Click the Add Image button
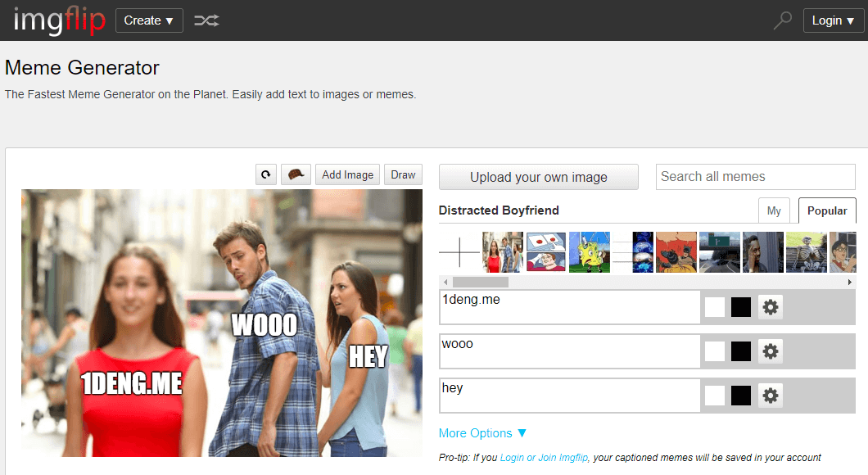 (348, 174)
